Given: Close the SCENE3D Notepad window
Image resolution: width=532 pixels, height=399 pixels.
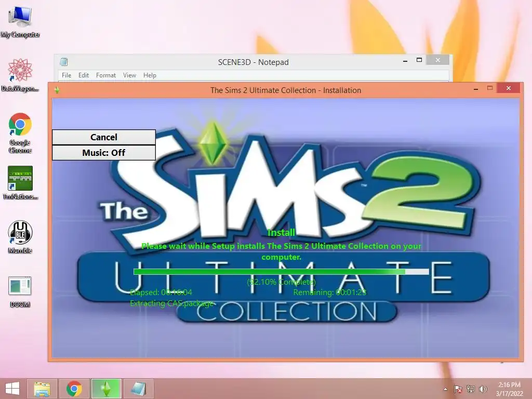Looking at the screenshot, I should point(437,60).
